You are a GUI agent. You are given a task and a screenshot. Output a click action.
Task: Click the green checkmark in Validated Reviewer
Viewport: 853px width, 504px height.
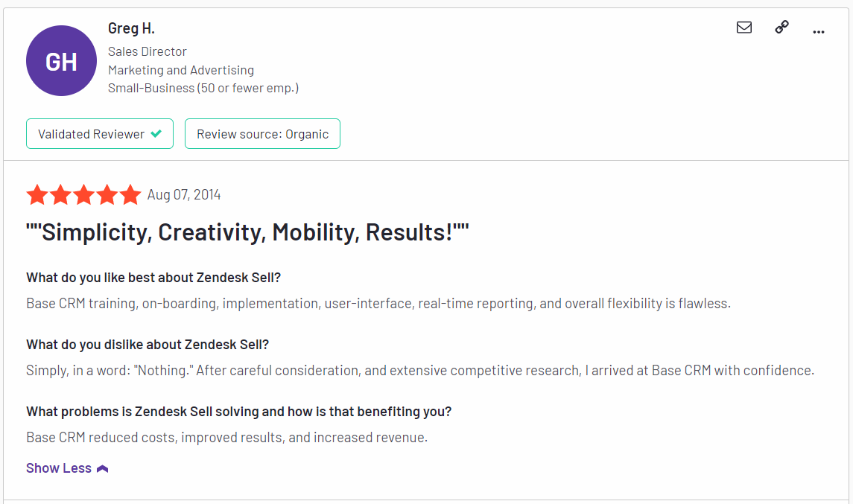click(x=156, y=133)
